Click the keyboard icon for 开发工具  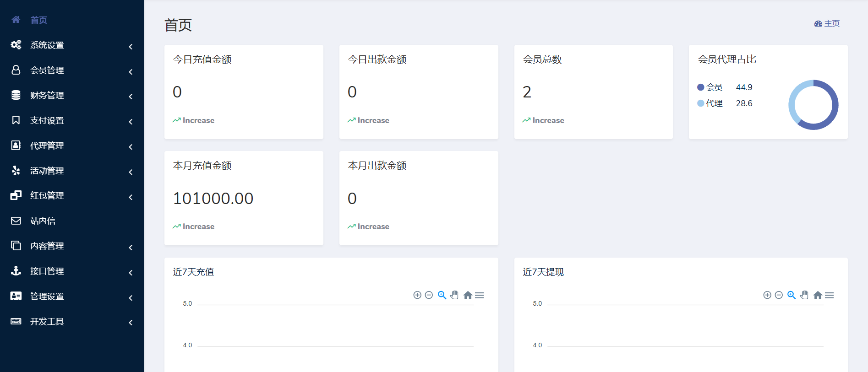pyautogui.click(x=16, y=321)
